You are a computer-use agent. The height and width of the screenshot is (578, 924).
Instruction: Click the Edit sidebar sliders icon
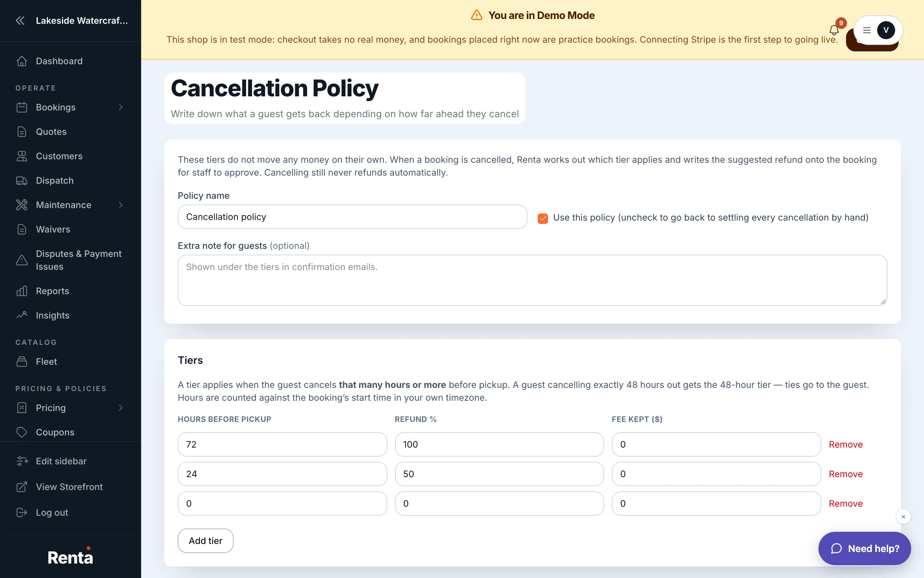pos(22,461)
